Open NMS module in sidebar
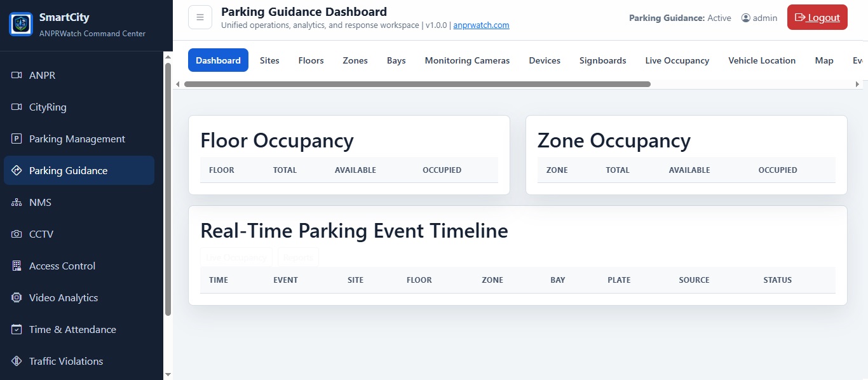The height and width of the screenshot is (380, 868). click(x=79, y=202)
